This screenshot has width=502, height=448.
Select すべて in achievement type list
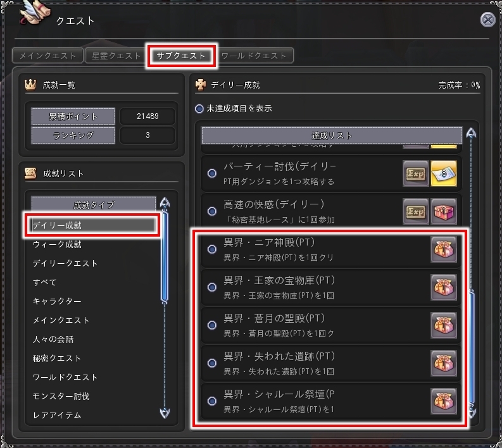tap(93, 282)
